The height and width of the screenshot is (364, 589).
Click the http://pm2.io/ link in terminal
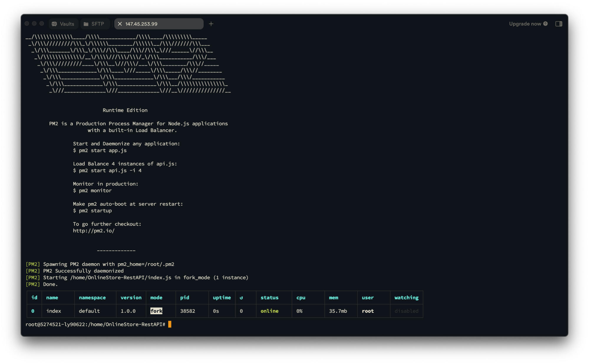point(94,231)
